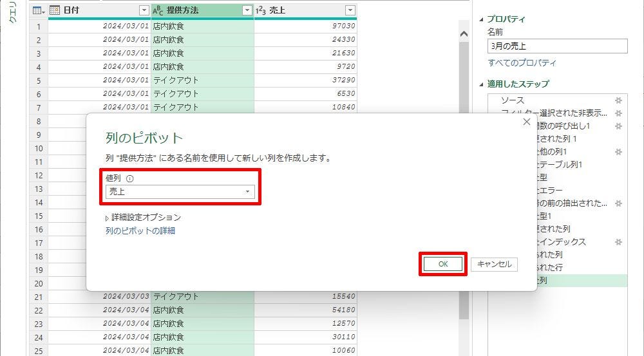Open settings gear for the ソース step

pyautogui.click(x=618, y=100)
